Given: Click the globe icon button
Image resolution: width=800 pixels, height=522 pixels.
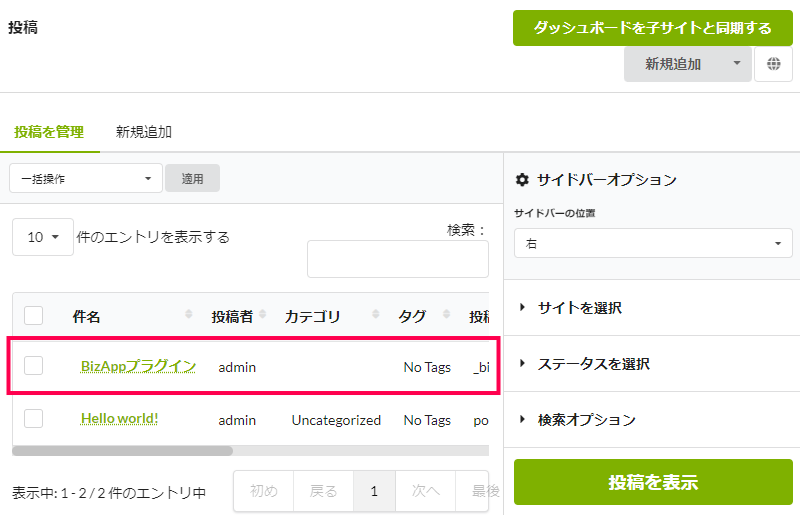Looking at the screenshot, I should point(773,64).
